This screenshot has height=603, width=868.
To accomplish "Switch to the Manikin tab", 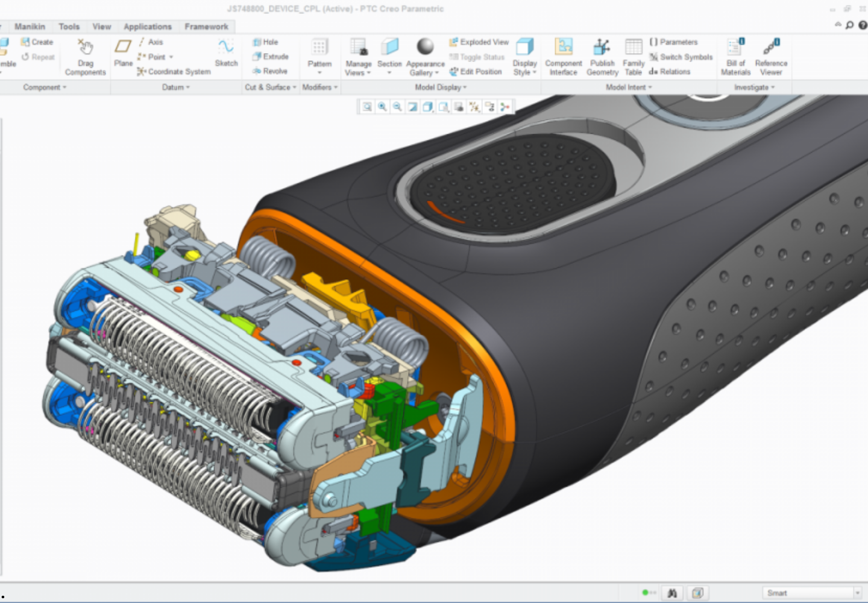I will [30, 27].
